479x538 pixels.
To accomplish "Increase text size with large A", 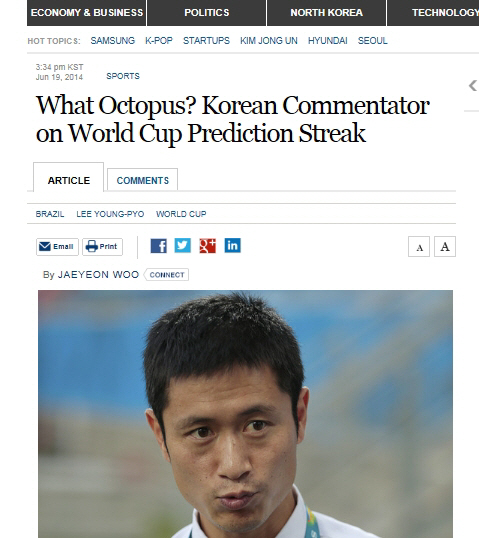I will [445, 247].
